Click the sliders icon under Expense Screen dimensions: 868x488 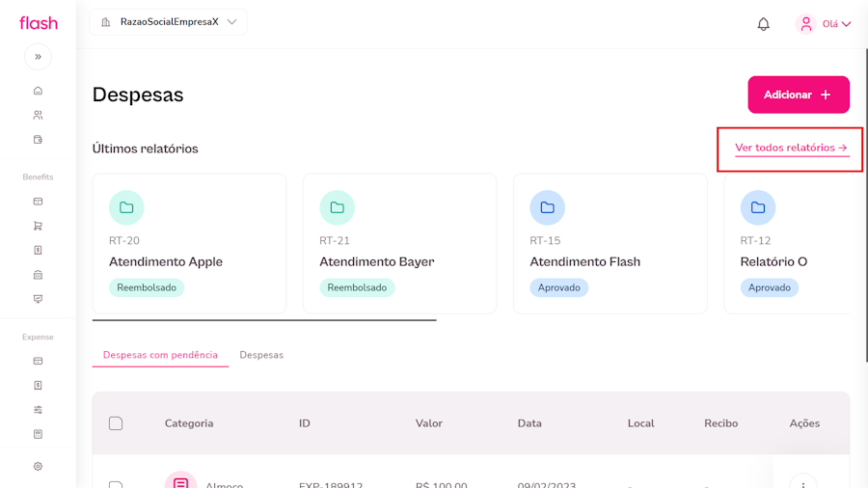point(38,410)
